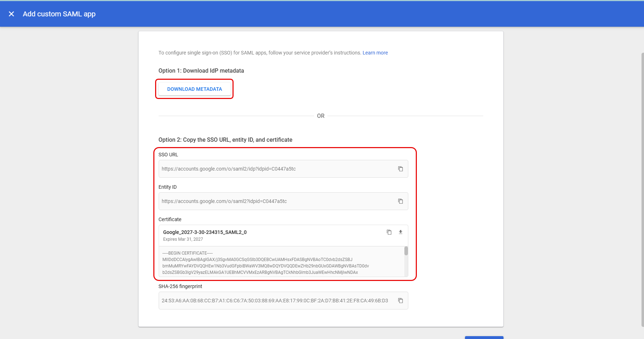
Task: Copy the certificate contents
Action: [x=389, y=232]
